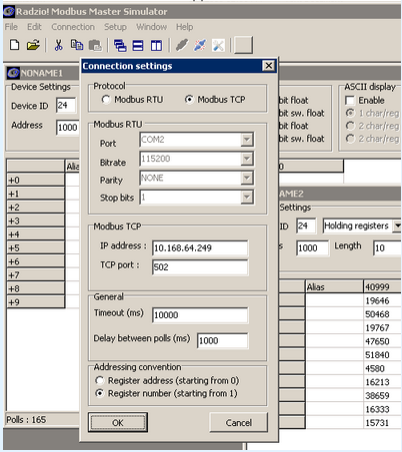Click the Cascade windows toolbar icon

coord(120,45)
